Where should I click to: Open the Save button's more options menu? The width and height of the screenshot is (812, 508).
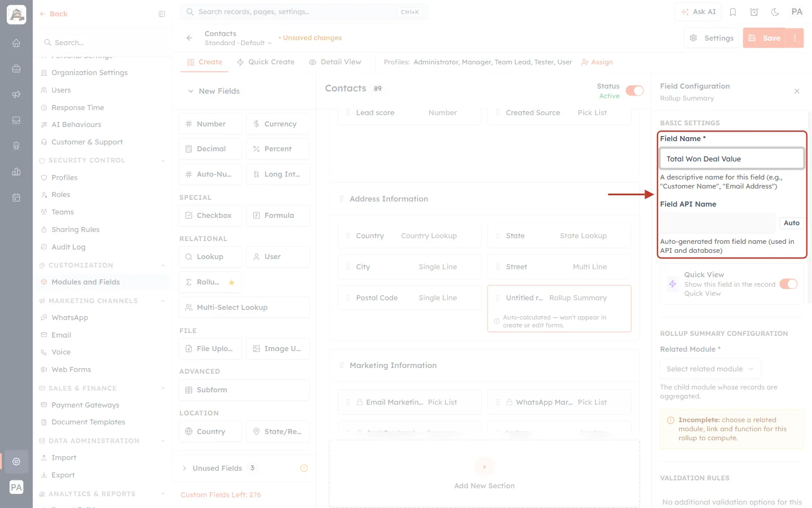(x=795, y=38)
